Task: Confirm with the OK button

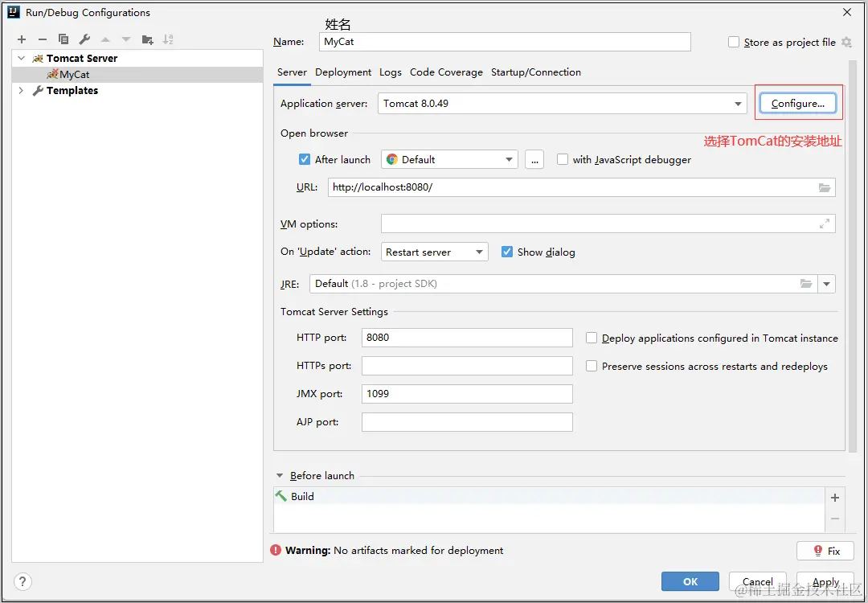Action: click(690, 581)
